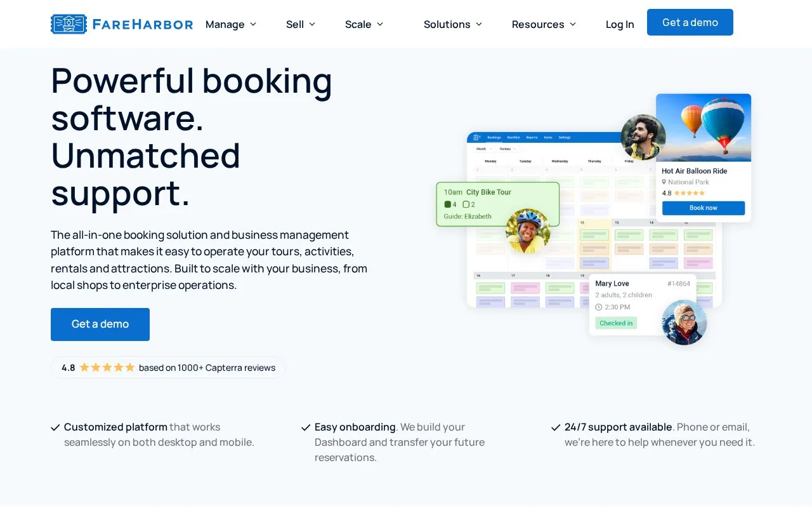Click the star rating under Hot Air Balloon Ride
The image size is (812, 508).
[689, 193]
